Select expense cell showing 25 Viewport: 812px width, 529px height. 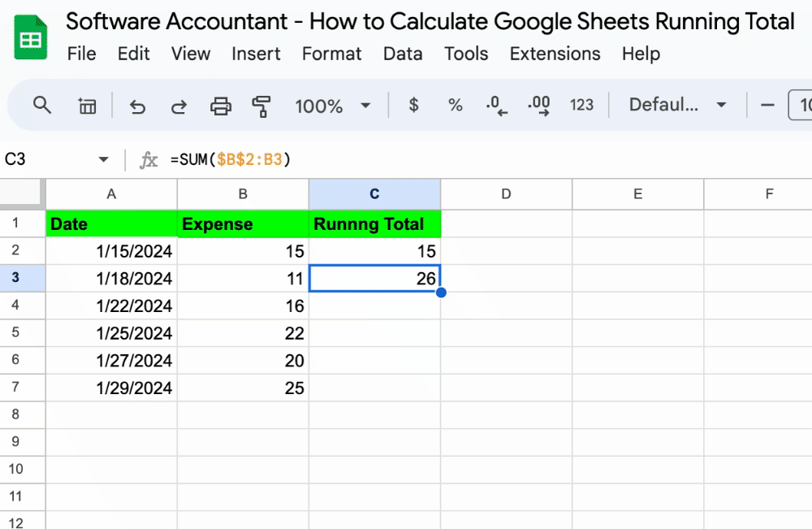click(x=243, y=388)
